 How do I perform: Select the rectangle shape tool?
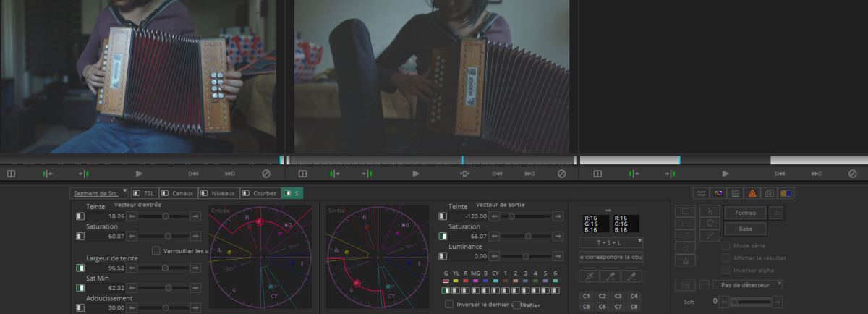684,211
